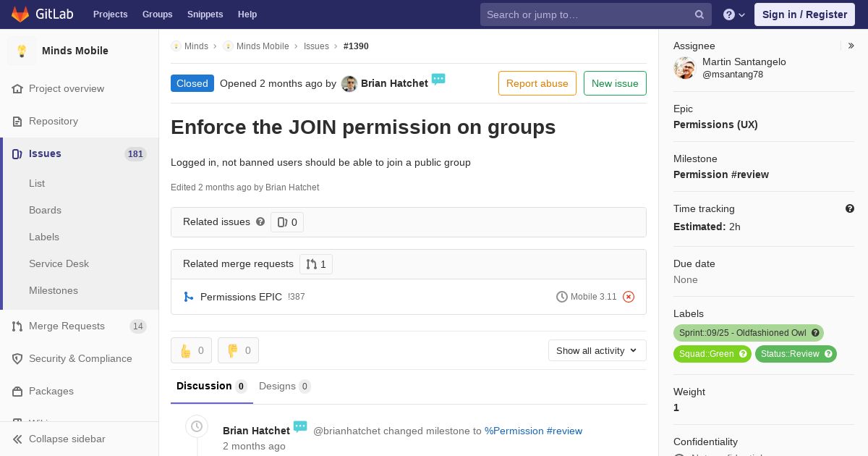Open Milestones under Issues

54,290
